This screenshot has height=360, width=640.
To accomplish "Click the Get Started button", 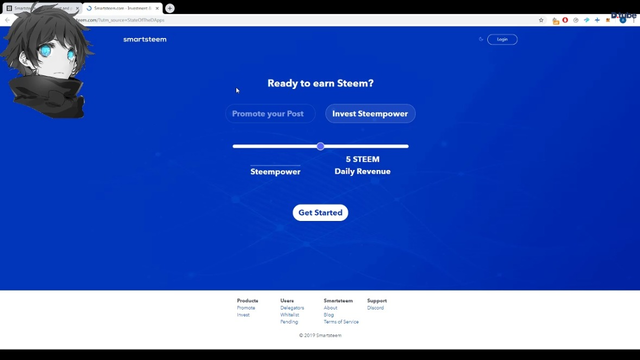I will [x=320, y=213].
